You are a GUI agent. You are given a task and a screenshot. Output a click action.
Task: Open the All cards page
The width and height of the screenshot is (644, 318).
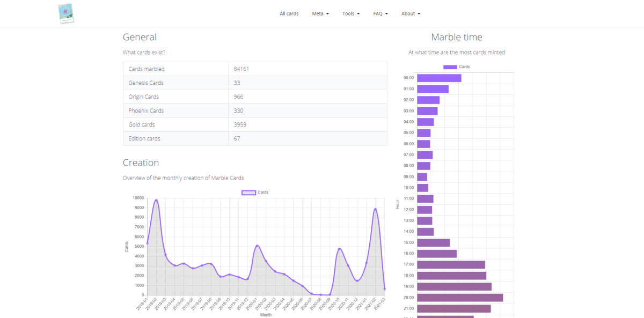pyautogui.click(x=289, y=13)
